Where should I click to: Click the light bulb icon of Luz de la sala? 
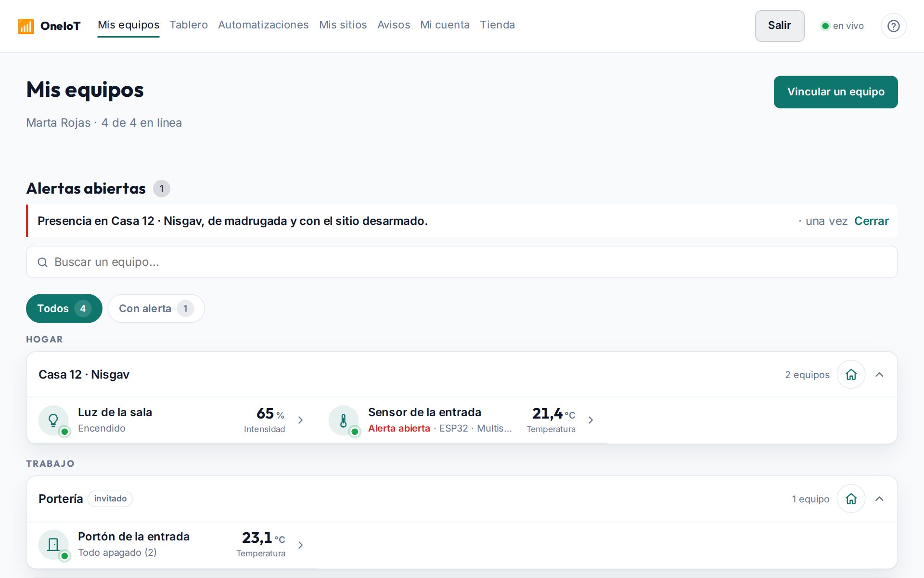pyautogui.click(x=53, y=420)
